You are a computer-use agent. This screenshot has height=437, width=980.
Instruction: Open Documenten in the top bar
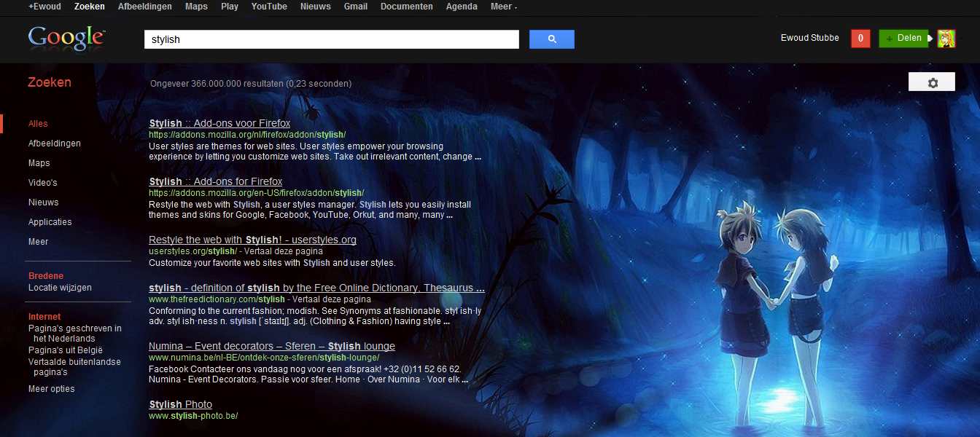click(406, 7)
